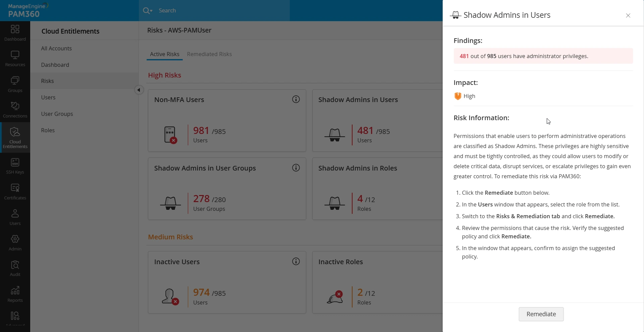Expand the search filter dropdown arrow
Image resolution: width=644 pixels, height=332 pixels.
click(x=151, y=11)
